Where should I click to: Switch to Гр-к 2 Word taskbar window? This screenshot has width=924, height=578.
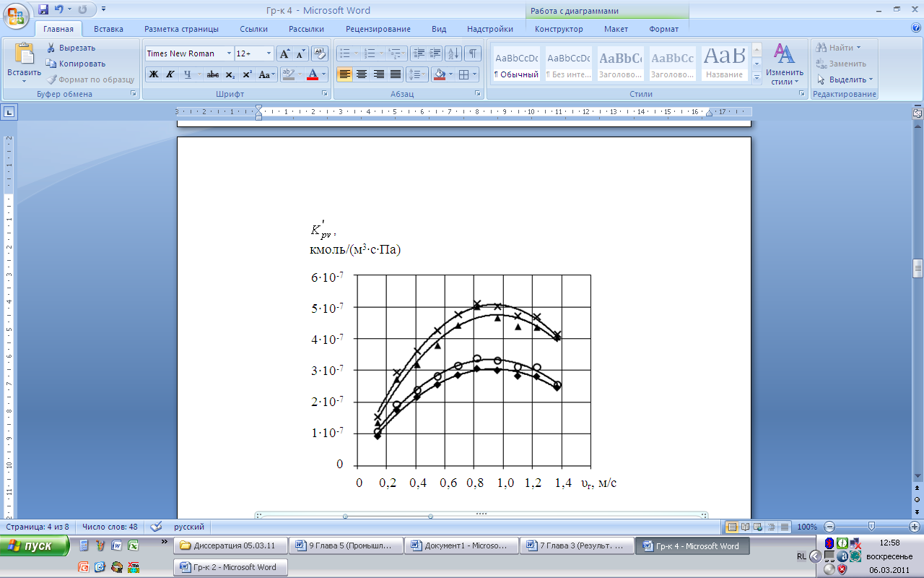pos(230,567)
